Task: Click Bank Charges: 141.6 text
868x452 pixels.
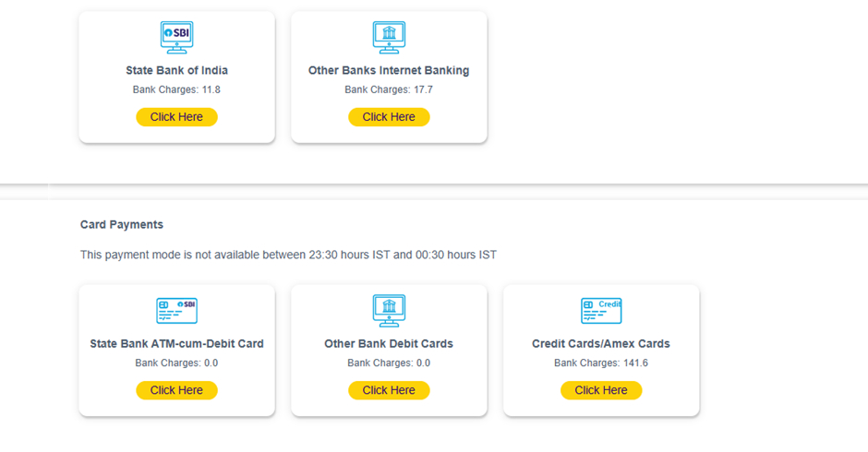Action: 601,363
